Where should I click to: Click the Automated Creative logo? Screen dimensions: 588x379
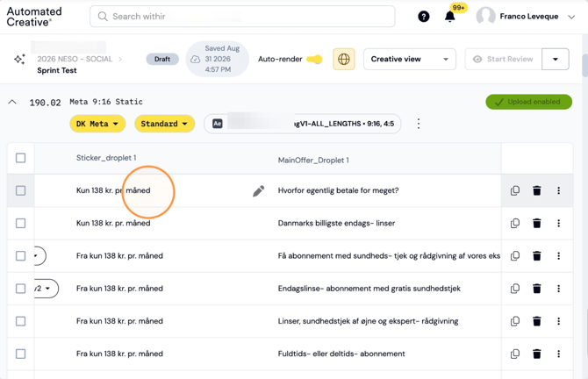pos(34,17)
